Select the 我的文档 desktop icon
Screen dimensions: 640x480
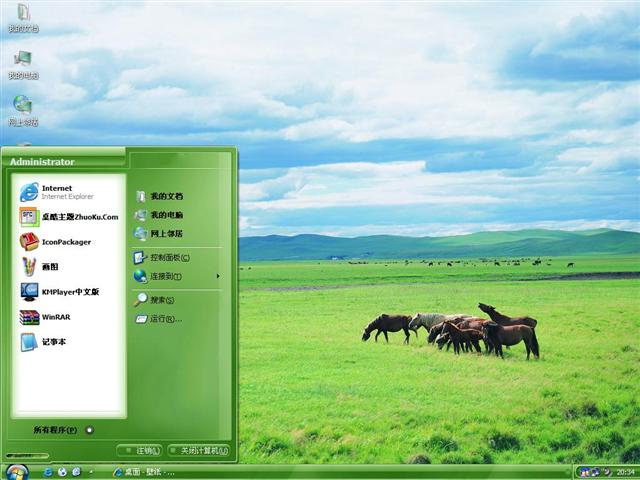point(23,18)
